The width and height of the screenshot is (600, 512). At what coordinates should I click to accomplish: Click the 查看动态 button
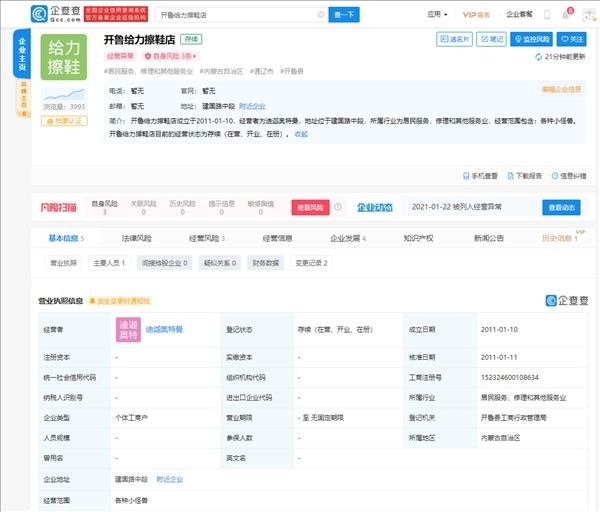point(561,207)
